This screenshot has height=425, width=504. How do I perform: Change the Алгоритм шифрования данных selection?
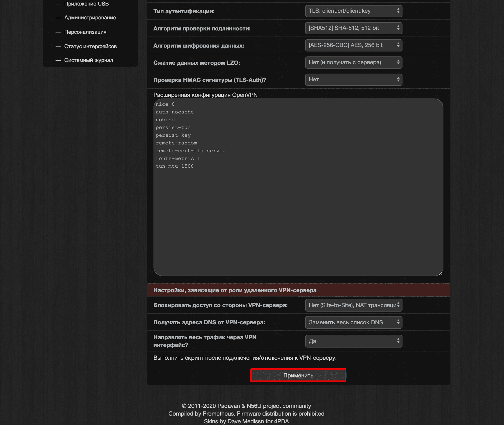pyautogui.click(x=354, y=45)
